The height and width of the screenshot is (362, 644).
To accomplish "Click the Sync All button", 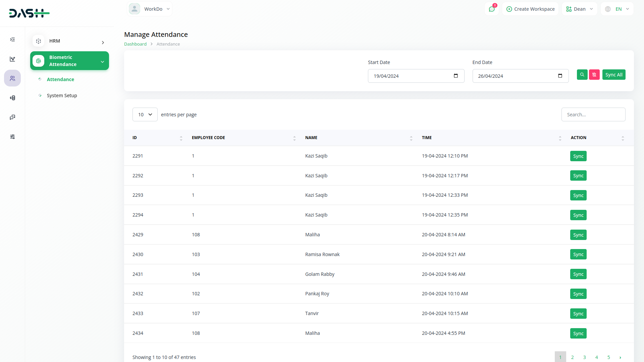I will click(613, 75).
